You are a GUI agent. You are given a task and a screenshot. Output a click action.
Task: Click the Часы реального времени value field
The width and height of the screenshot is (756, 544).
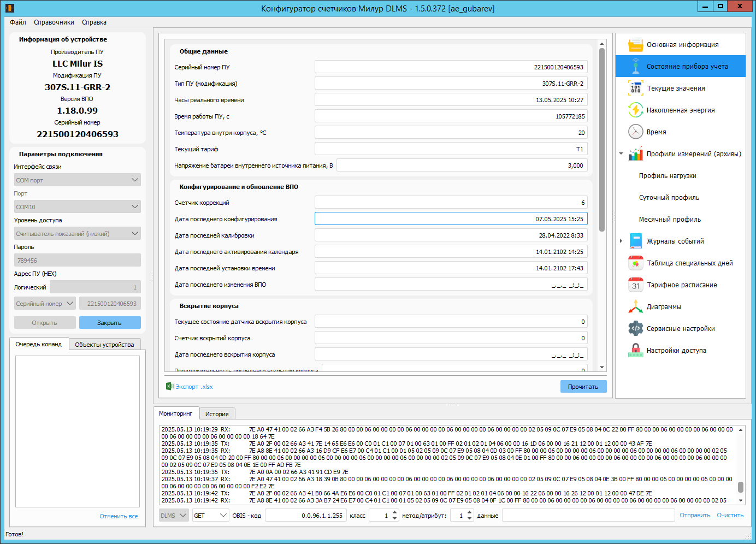coord(451,99)
